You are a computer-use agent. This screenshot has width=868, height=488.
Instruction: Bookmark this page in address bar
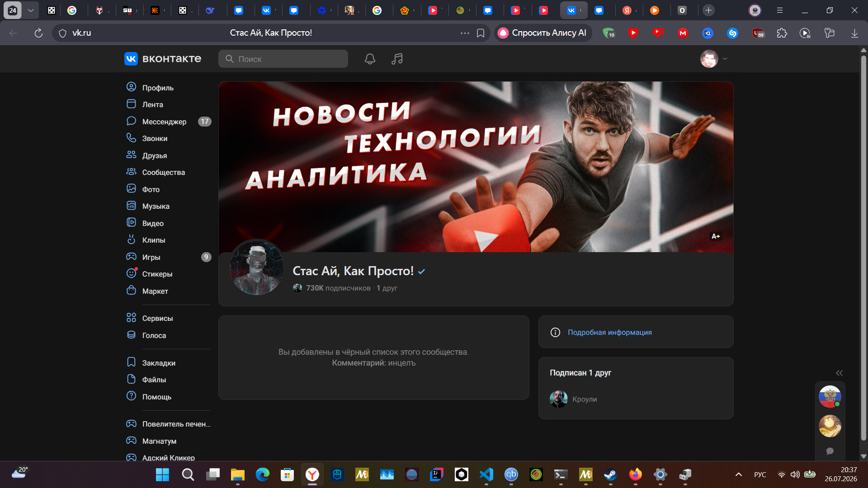[481, 33]
